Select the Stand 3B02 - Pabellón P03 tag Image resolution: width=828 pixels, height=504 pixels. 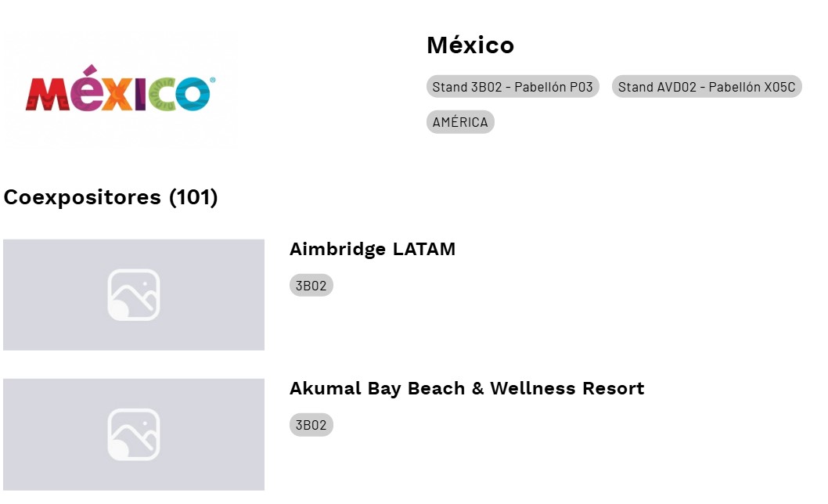(513, 87)
